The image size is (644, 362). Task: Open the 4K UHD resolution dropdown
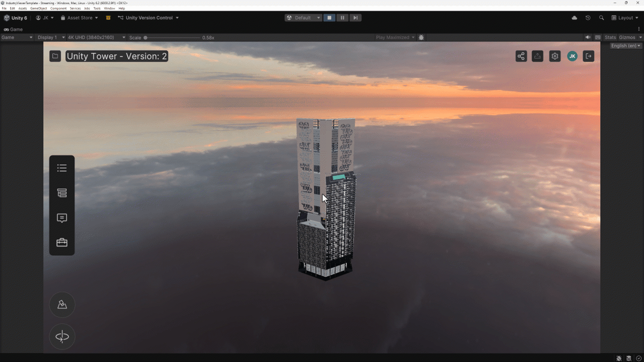(97, 37)
